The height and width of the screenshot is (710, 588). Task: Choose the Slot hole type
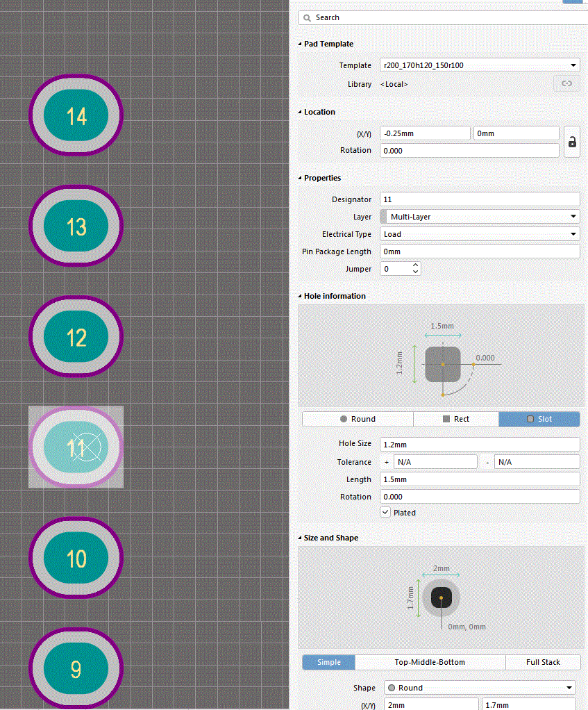539,419
